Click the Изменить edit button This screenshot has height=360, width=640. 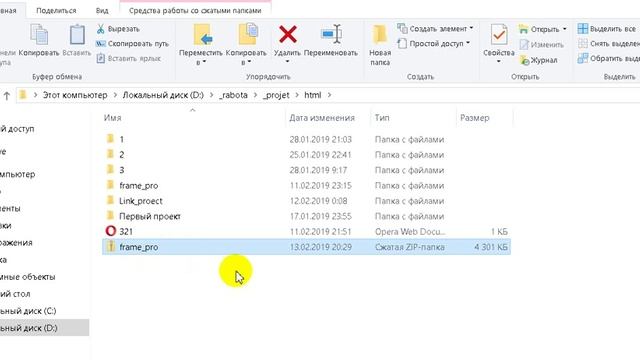[542, 44]
